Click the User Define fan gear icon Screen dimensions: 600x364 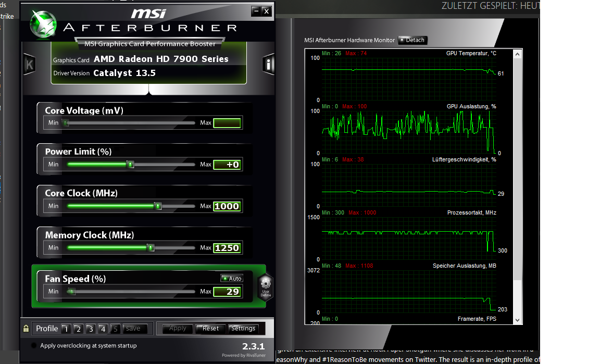(x=266, y=287)
